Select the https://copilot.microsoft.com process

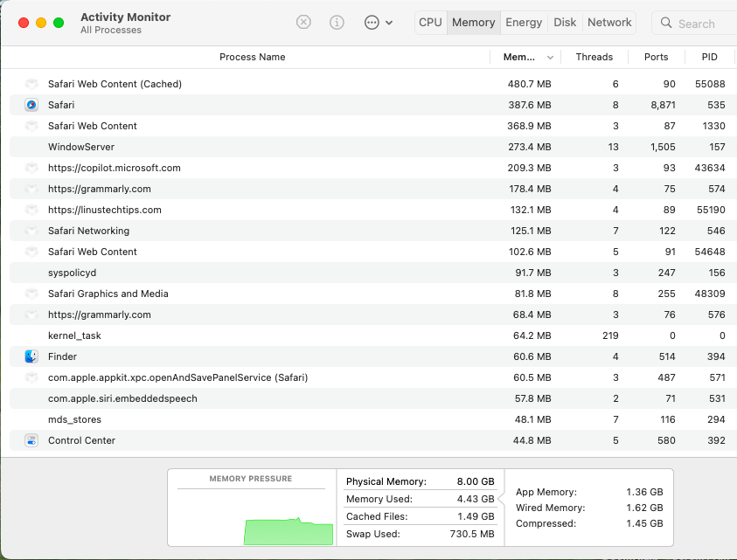click(x=115, y=168)
